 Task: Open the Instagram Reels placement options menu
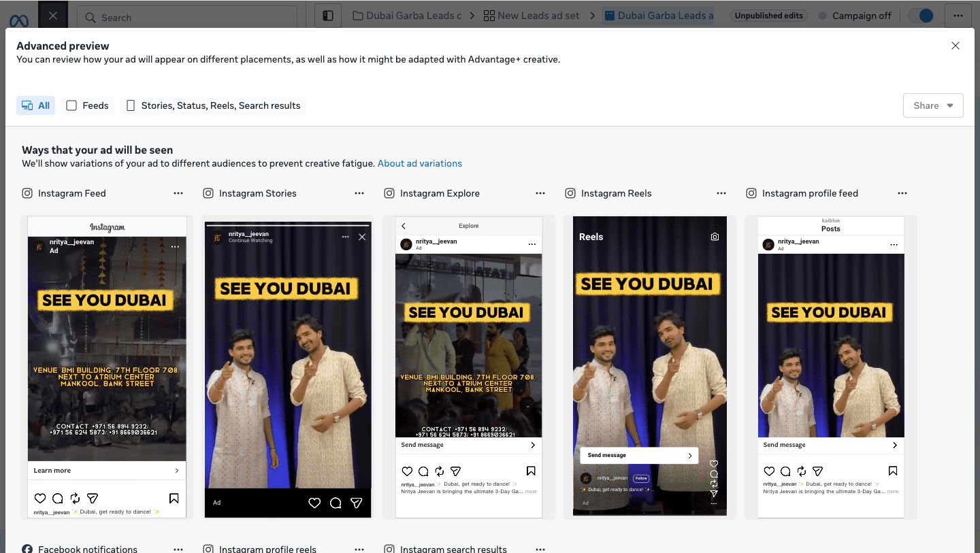coord(721,193)
